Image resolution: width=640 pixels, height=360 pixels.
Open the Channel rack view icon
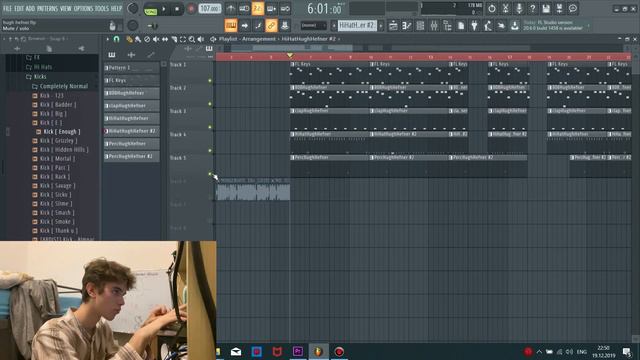[420, 26]
